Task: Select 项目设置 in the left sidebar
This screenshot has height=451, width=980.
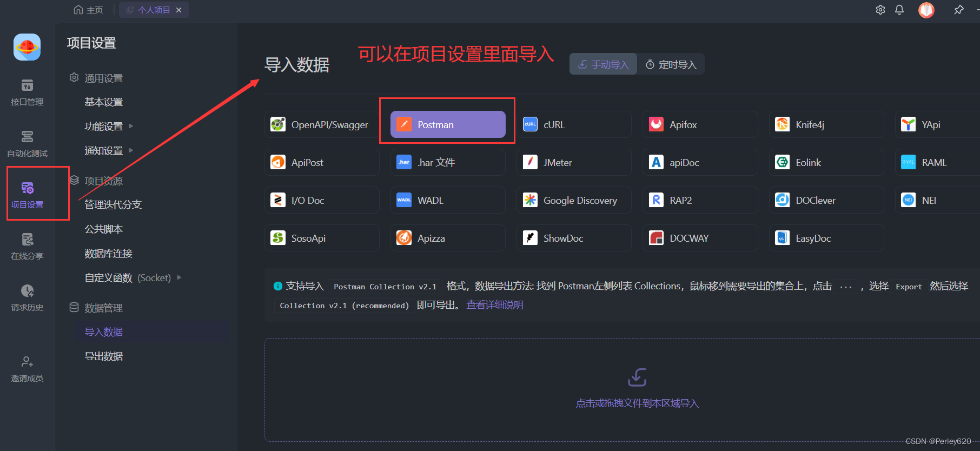Action: click(x=27, y=195)
